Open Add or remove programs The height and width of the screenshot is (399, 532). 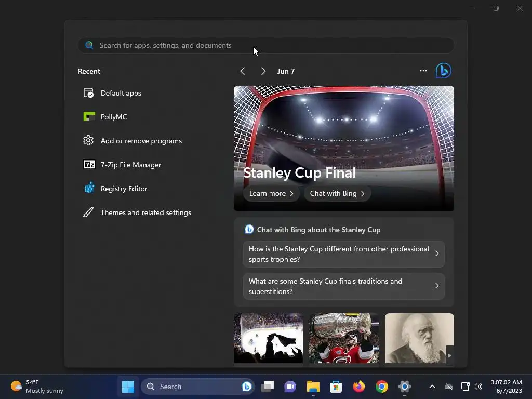pyautogui.click(x=141, y=141)
